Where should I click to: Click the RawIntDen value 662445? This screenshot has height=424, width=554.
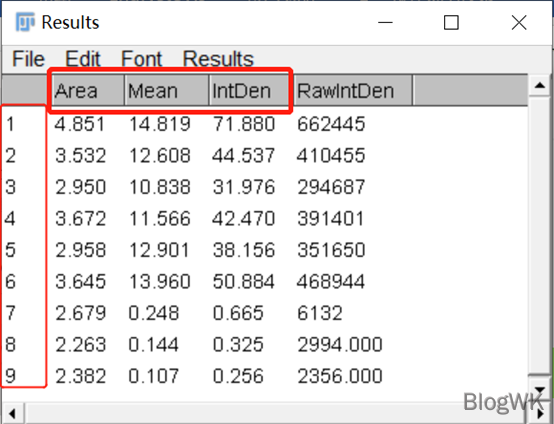click(x=331, y=124)
